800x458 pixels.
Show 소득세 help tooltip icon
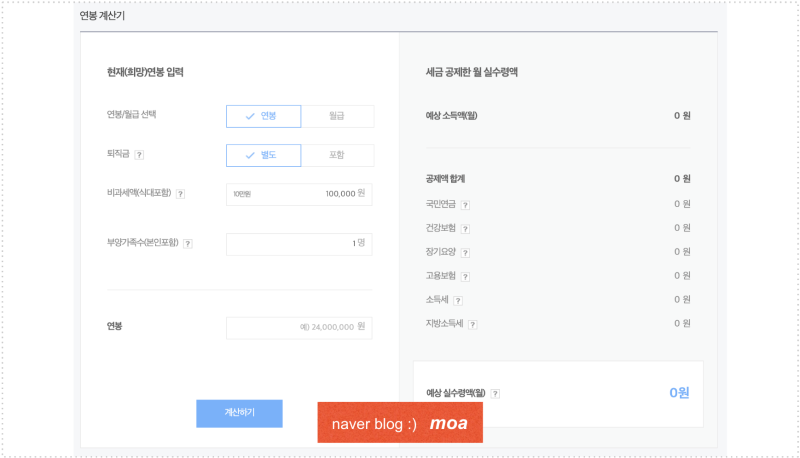coord(458,301)
